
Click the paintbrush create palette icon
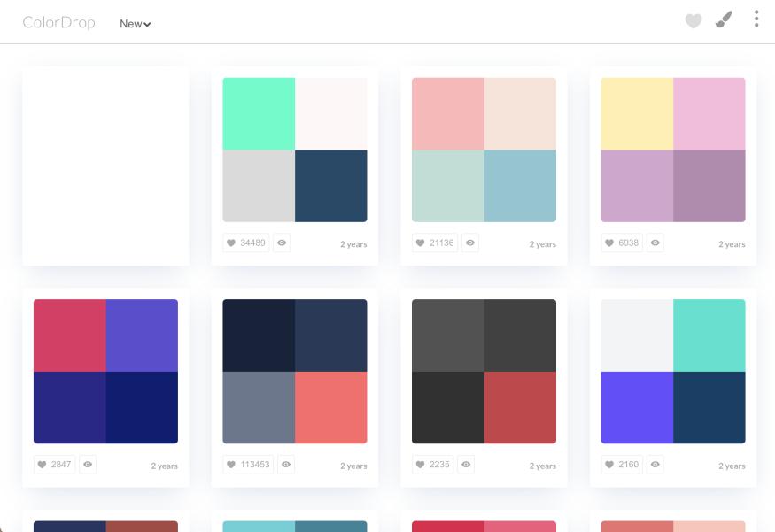click(x=724, y=19)
